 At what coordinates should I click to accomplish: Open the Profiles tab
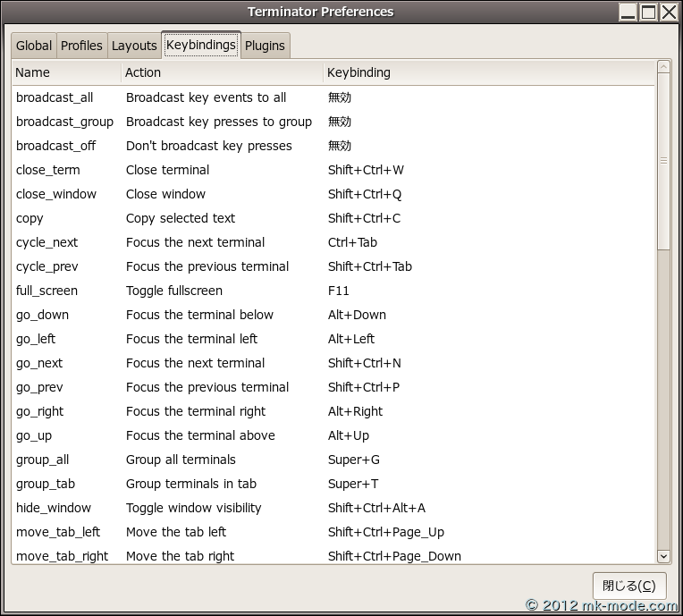pyautogui.click(x=81, y=46)
